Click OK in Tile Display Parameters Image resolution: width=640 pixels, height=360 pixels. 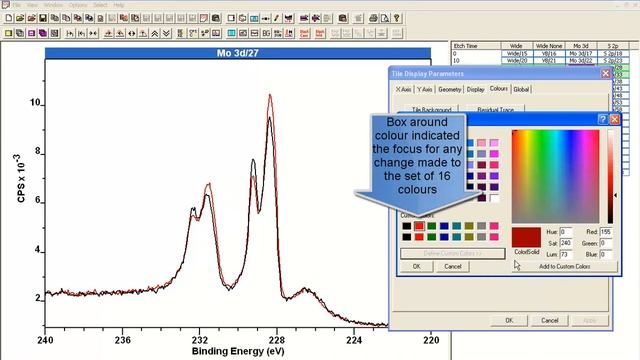tap(509, 320)
